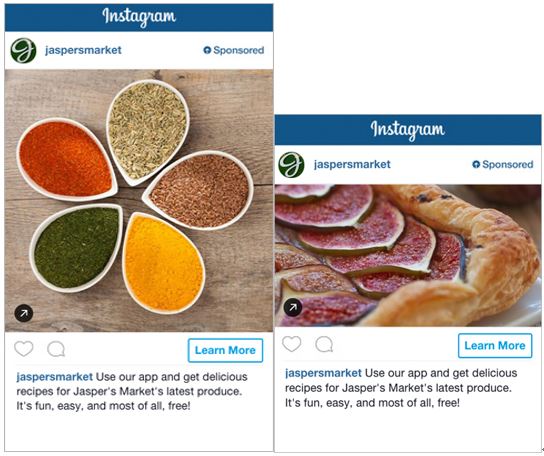Open comments on the fig tart post

324,345
